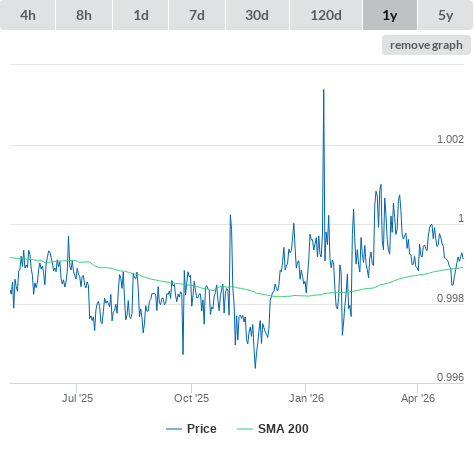Image resolution: width=474 pixels, height=455 pixels.
Task: Choose the 1d range tab
Action: point(141,15)
